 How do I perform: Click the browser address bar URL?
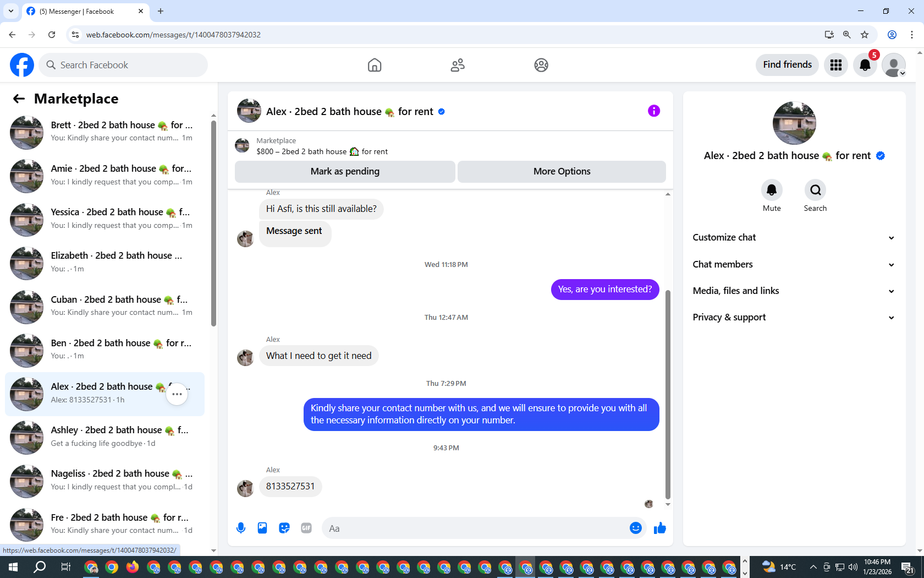(x=173, y=35)
